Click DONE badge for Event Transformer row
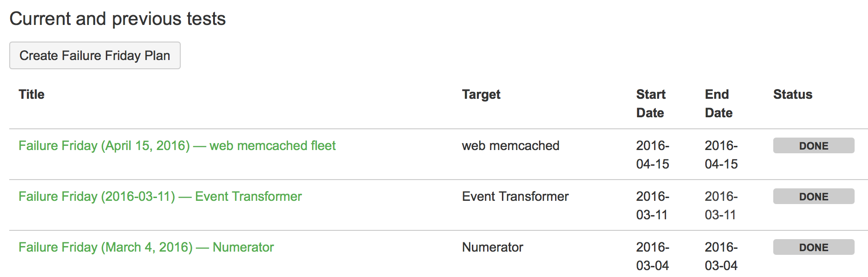The height and width of the screenshot is (277, 868). [814, 197]
